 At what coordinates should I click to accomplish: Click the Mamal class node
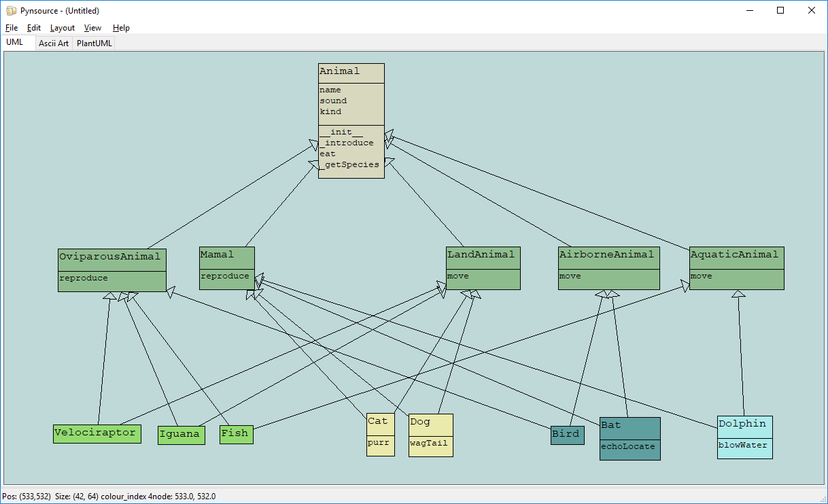click(226, 255)
